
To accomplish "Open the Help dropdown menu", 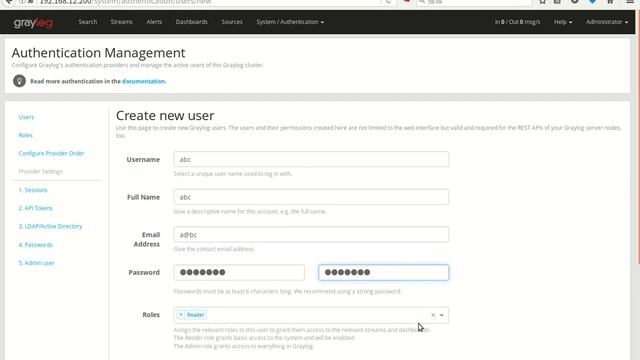I will pyautogui.click(x=563, y=22).
